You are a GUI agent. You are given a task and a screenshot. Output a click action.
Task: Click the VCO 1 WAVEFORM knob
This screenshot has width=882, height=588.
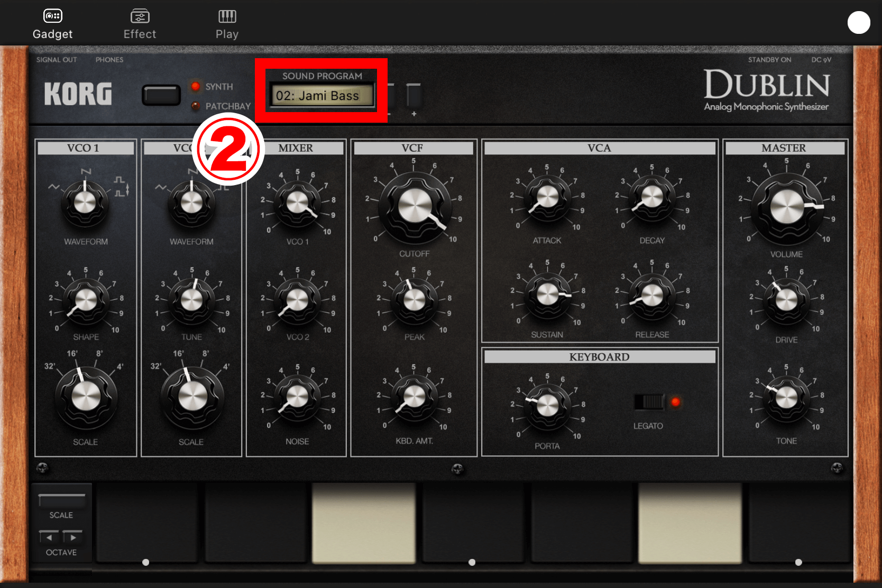pyautogui.click(x=85, y=203)
